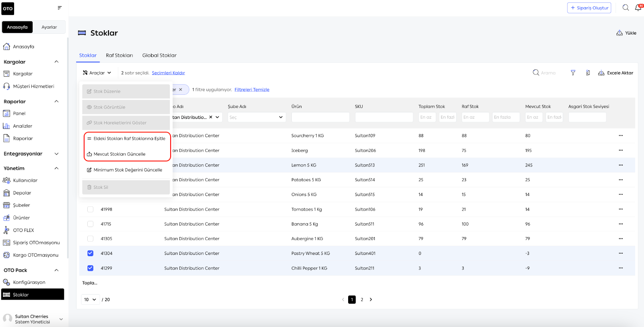Choose Eldeki Stokları Raf Stoklarına Eşitle
The height and width of the screenshot is (327, 644).
pyautogui.click(x=126, y=139)
